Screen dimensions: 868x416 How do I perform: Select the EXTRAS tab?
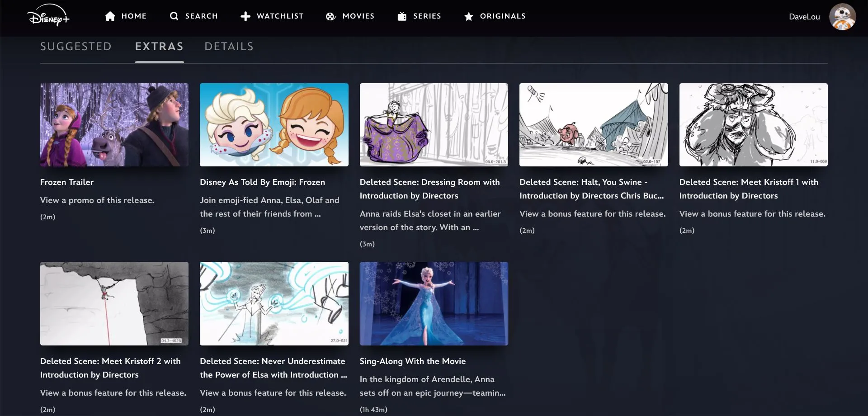click(160, 47)
